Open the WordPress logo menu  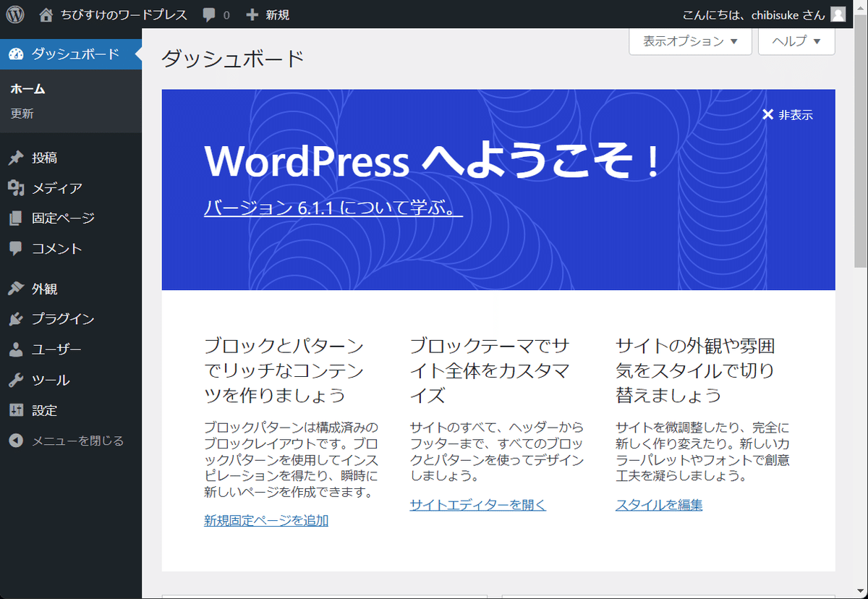pos(15,14)
